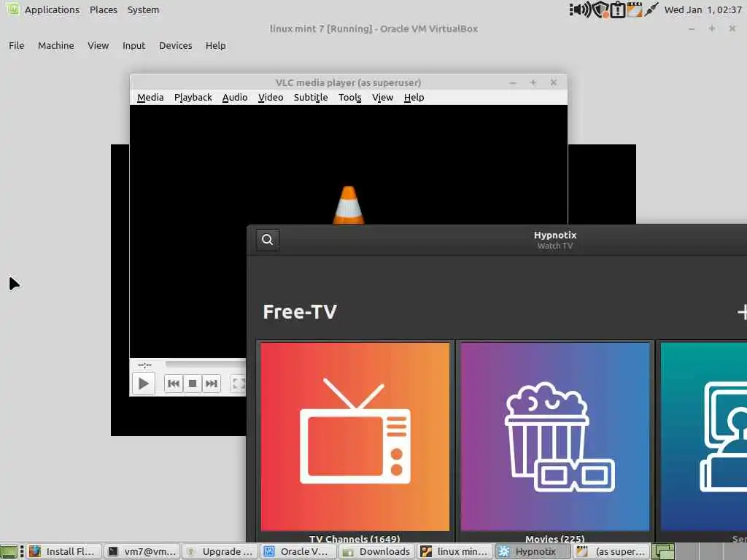Maximize the VirtualBox window
Screen dimensions: 747x560
click(x=712, y=29)
